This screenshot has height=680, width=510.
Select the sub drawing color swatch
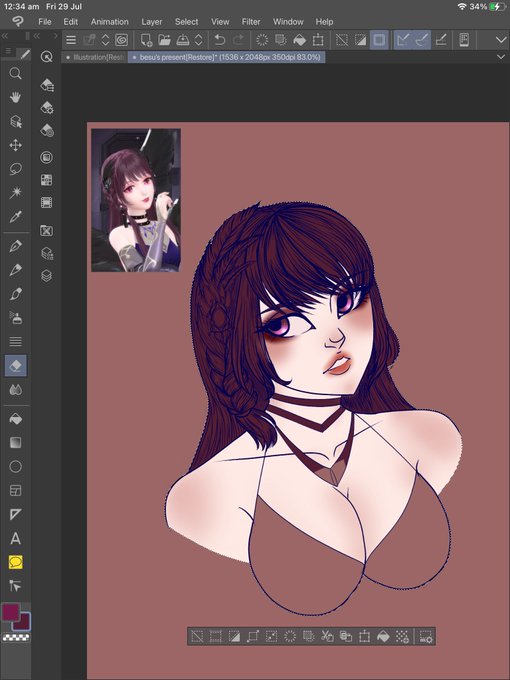click(21, 623)
